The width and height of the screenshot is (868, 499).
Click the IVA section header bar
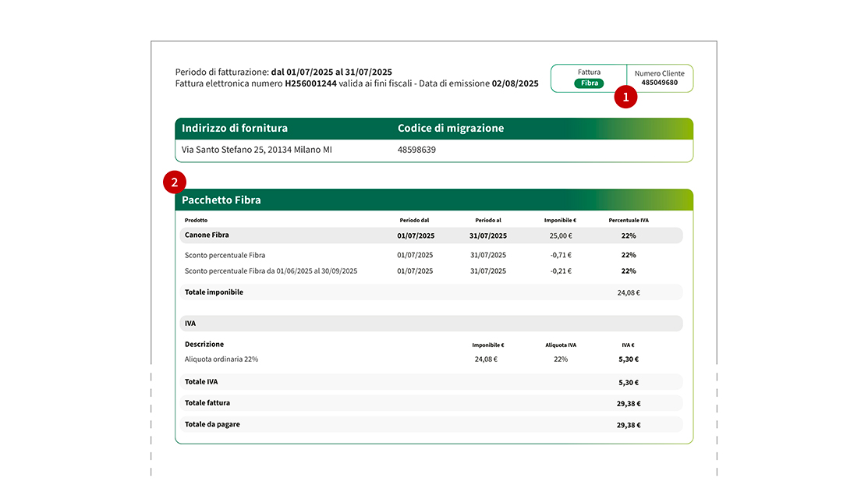(x=430, y=323)
